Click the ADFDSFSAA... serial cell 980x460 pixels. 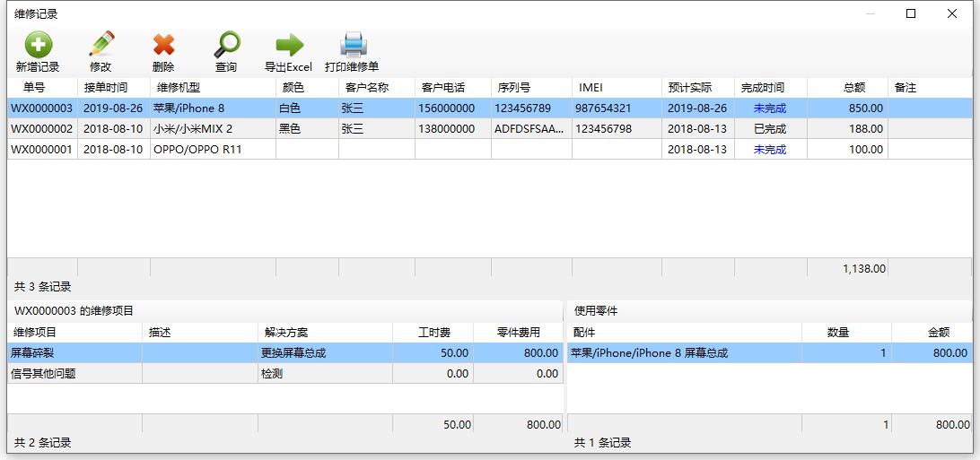pyautogui.click(x=532, y=128)
